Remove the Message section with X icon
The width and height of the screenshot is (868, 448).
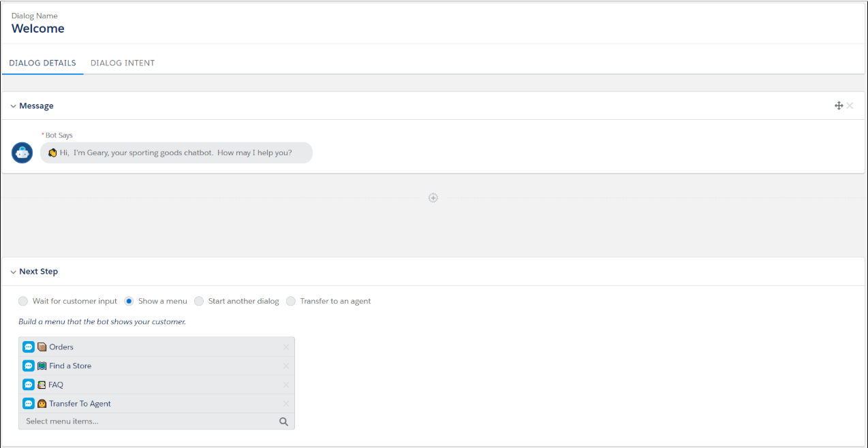[850, 106]
